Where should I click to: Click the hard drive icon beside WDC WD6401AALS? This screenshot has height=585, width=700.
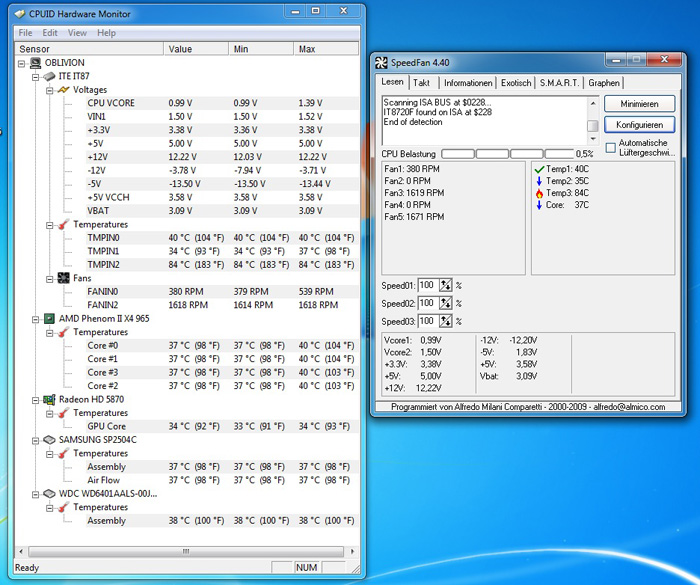coord(49,494)
